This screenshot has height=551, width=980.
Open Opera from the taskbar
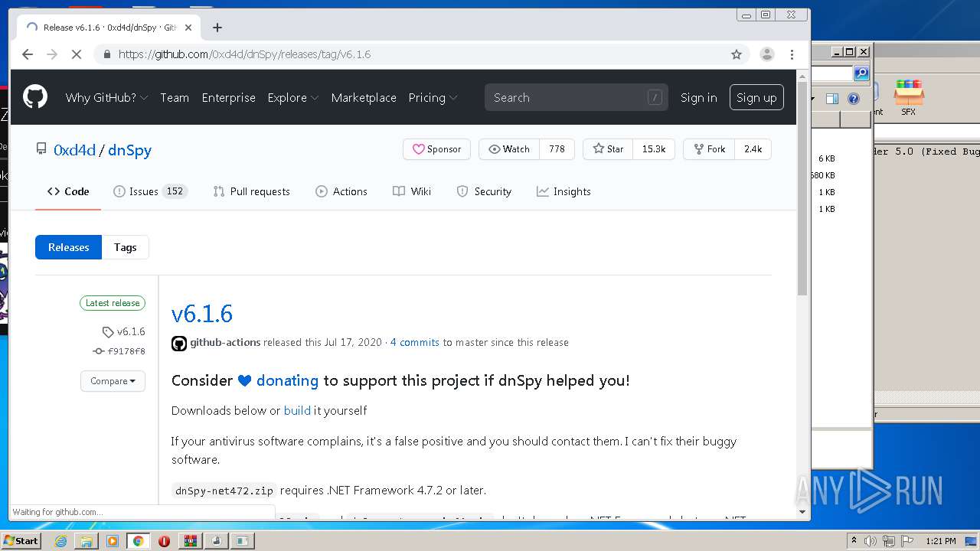(164, 541)
